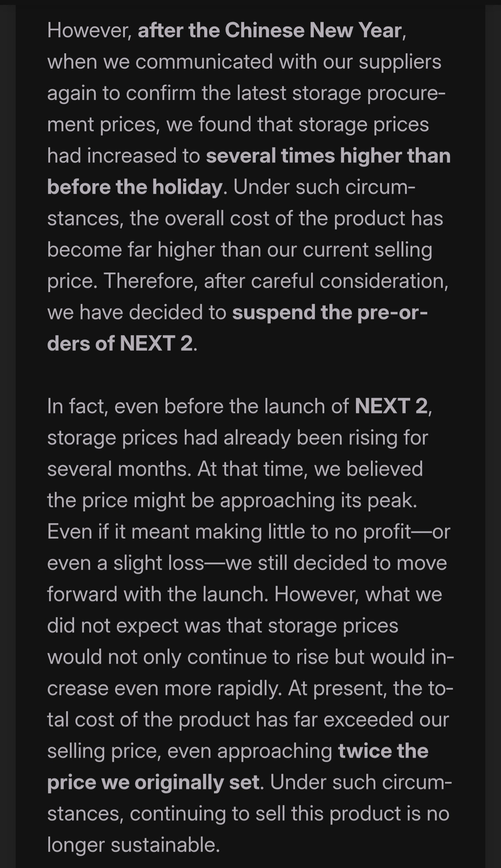Click bold "NEXT 2" after "launch of"
This screenshot has width=501, height=868.
[x=391, y=406]
